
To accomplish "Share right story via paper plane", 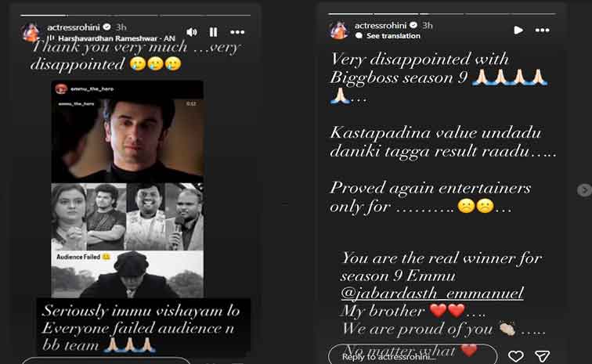I will tap(542, 355).
